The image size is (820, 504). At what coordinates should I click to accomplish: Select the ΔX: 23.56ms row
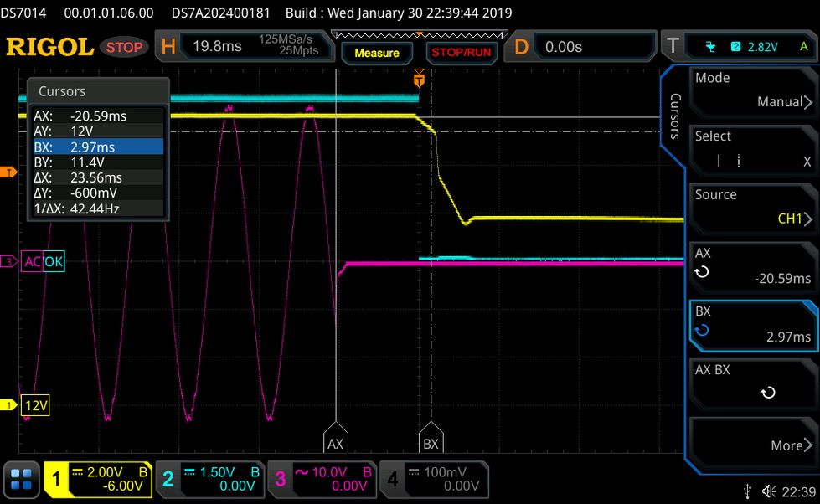click(x=98, y=177)
